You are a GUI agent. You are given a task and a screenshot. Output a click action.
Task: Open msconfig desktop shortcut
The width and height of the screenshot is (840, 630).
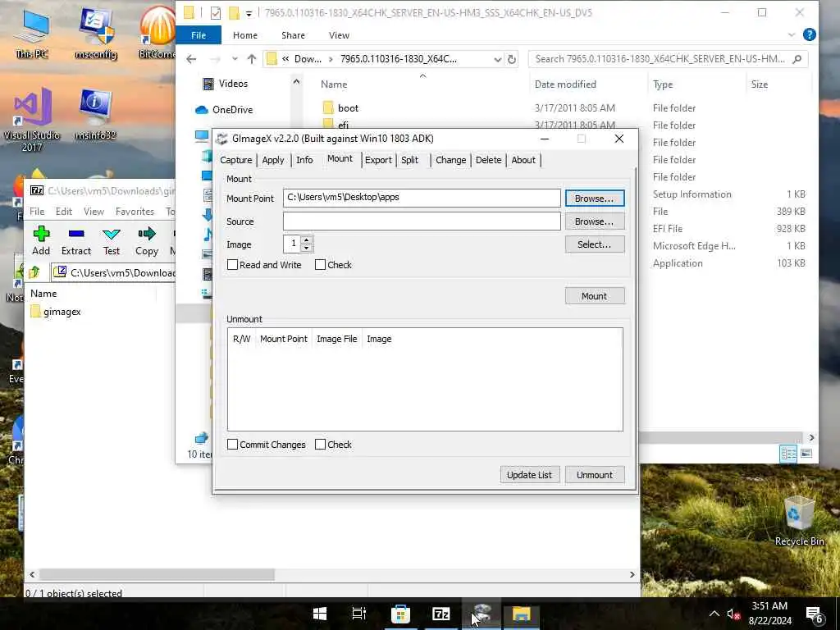point(96,33)
